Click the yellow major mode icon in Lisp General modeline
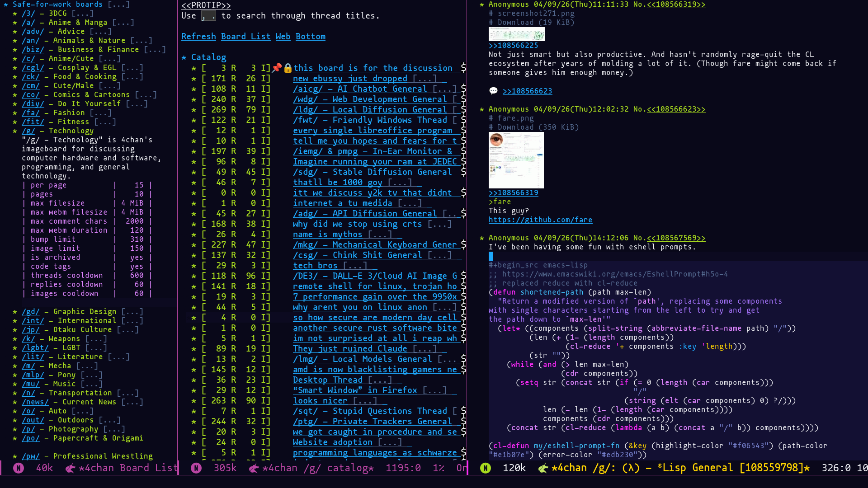The image size is (868, 488). click(x=543, y=468)
